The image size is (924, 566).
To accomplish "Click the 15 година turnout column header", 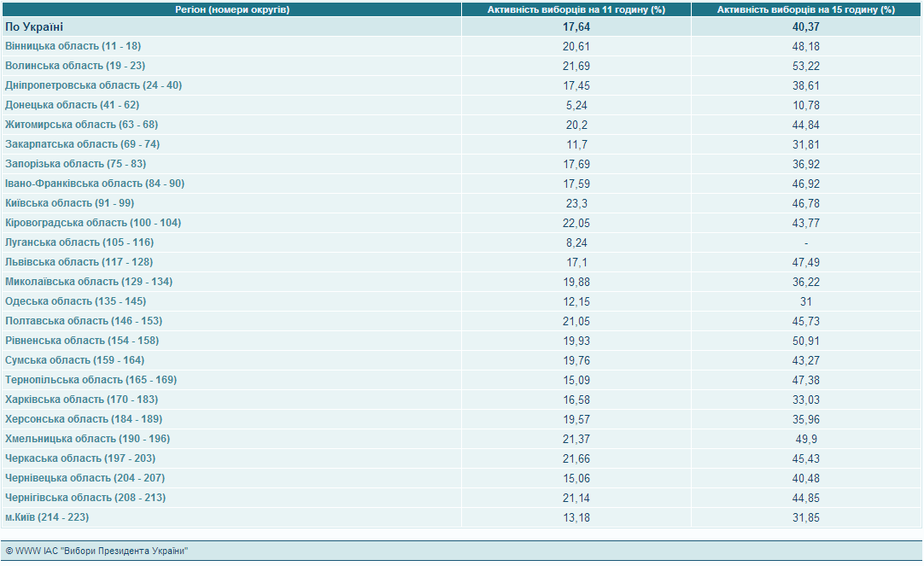I will pyautogui.click(x=805, y=9).
